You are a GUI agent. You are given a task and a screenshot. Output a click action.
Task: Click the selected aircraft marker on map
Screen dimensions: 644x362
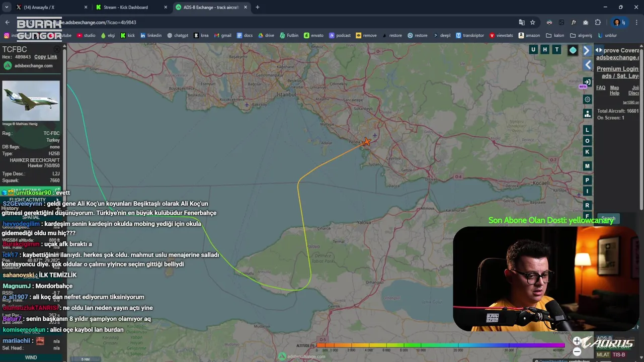(366, 142)
